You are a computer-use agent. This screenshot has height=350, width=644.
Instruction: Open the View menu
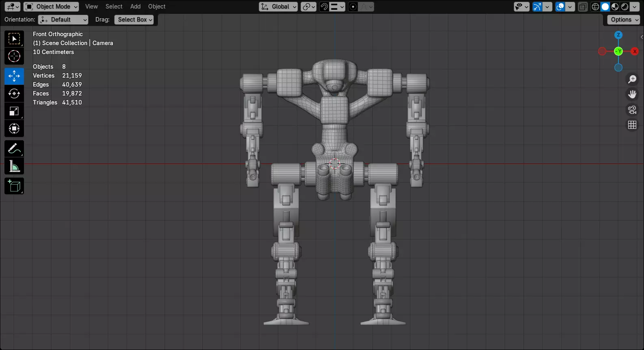pos(91,7)
